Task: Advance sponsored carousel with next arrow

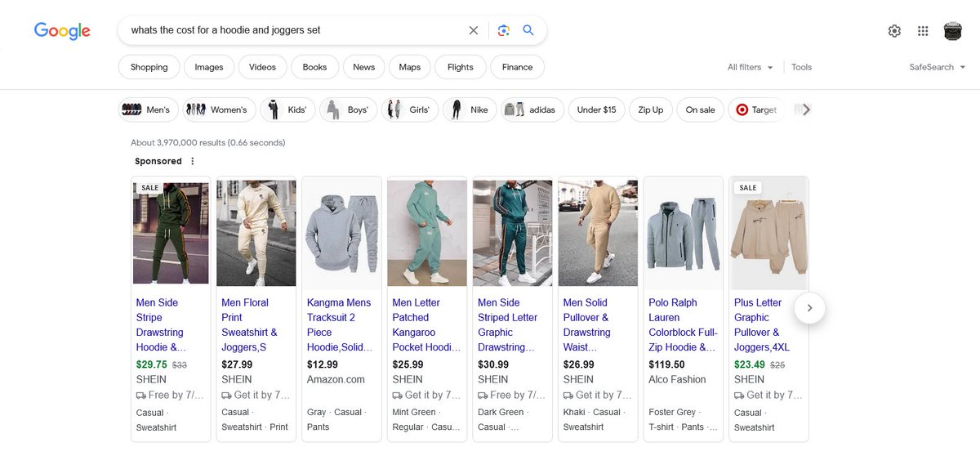Action: (809, 308)
